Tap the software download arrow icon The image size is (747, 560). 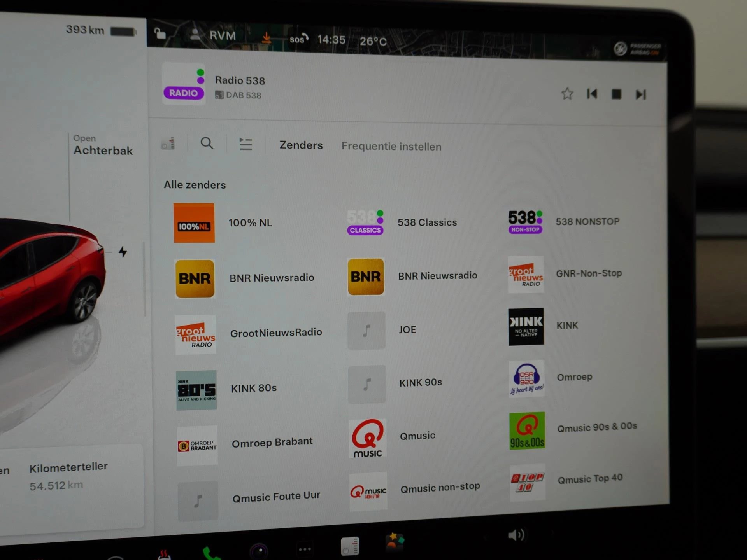tap(266, 38)
